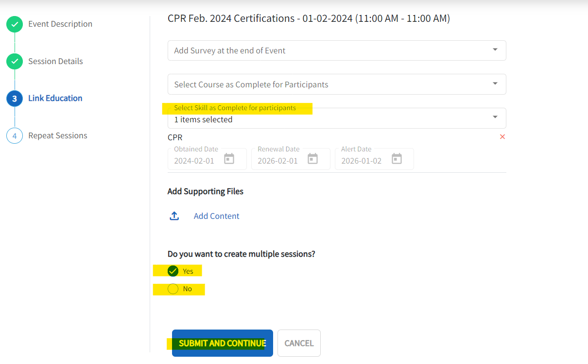Remove the CPR skill with the red X

[x=502, y=137]
